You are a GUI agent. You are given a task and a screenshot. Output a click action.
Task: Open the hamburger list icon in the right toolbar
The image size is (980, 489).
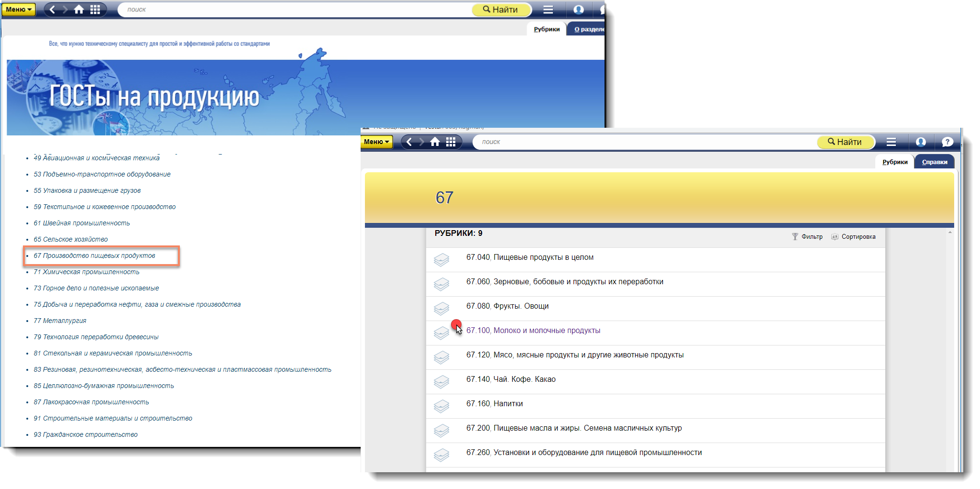click(891, 142)
